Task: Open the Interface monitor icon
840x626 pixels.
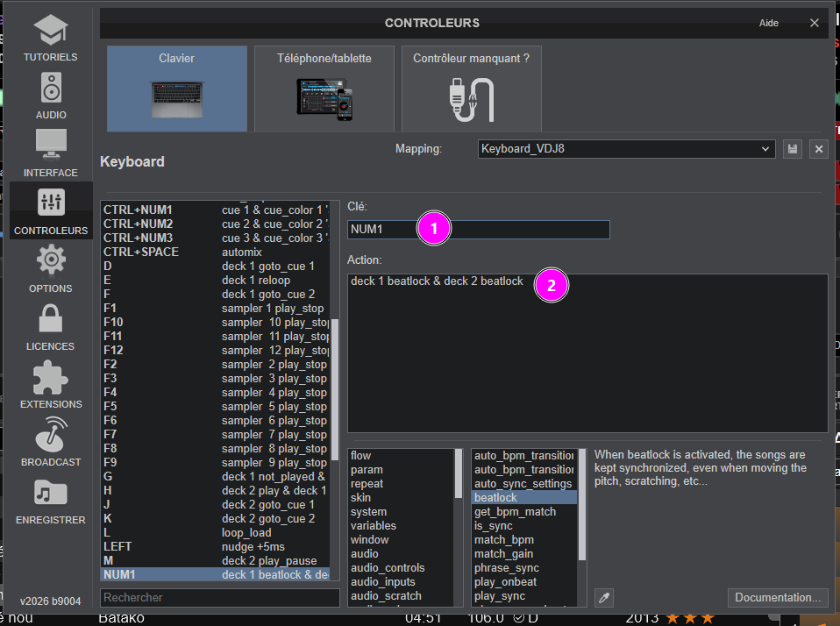Action: coord(50,146)
